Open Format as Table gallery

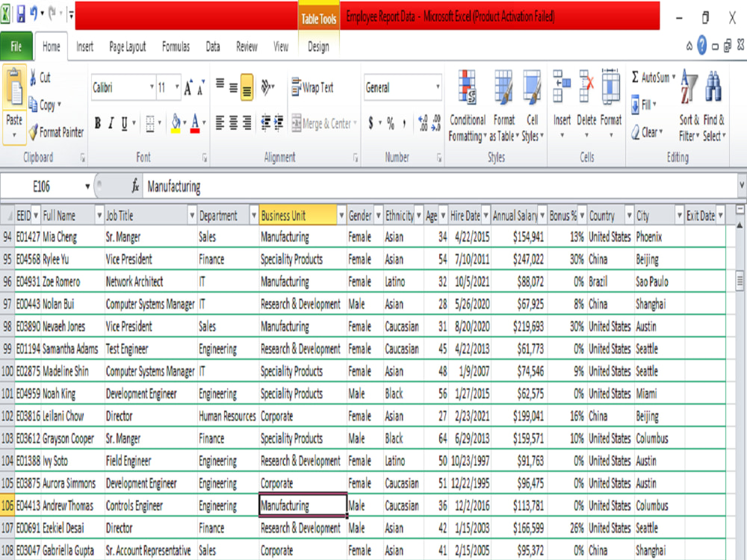point(504,106)
